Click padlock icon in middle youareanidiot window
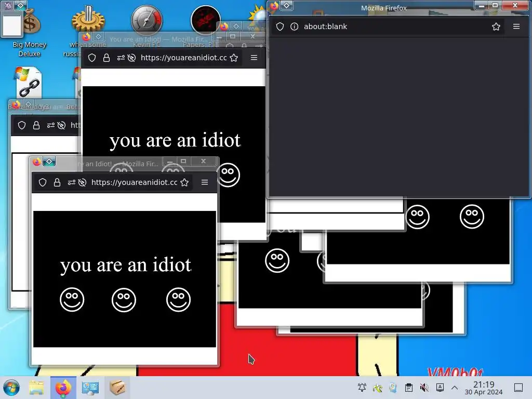The image size is (532, 399). click(x=106, y=58)
